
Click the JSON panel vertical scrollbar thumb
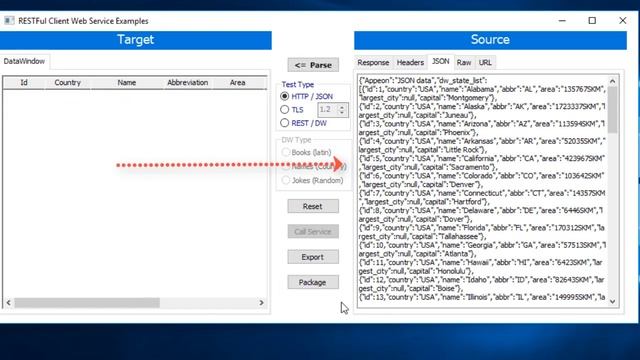pos(613,110)
